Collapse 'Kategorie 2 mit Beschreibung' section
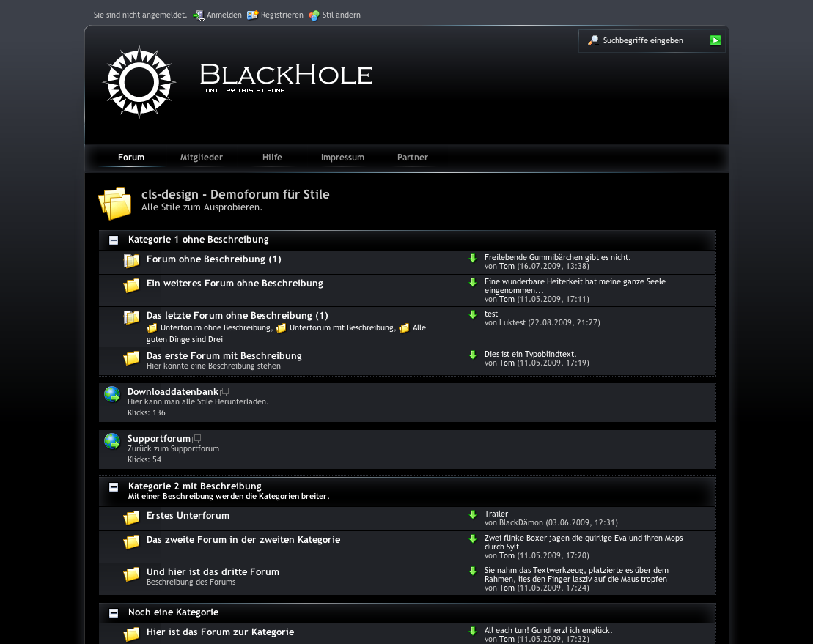The image size is (813, 644). click(114, 486)
